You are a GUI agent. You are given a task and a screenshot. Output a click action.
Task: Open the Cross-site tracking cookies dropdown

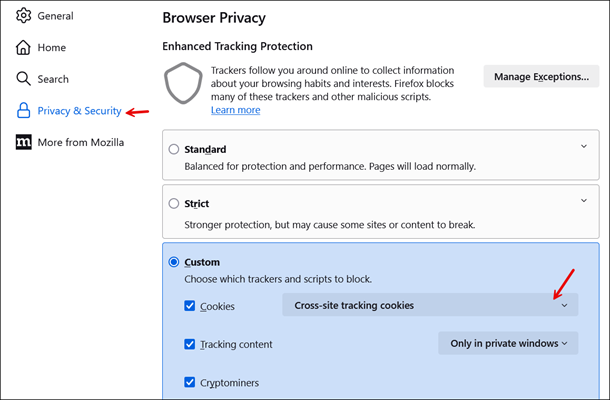point(430,305)
